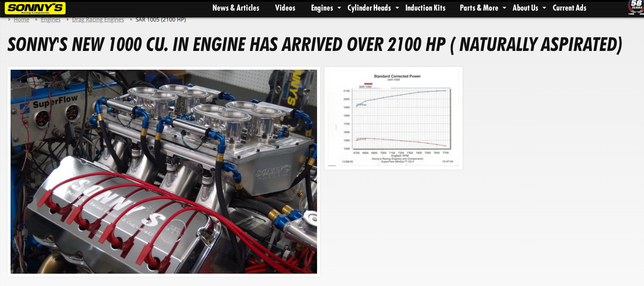This screenshot has height=286, width=644.
Task: Open the Parts & More menu
Action: point(479,8)
